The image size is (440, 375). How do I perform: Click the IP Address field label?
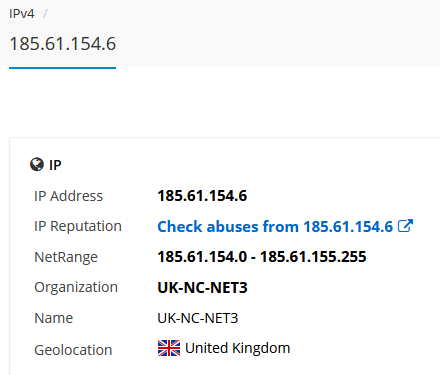[x=68, y=196]
